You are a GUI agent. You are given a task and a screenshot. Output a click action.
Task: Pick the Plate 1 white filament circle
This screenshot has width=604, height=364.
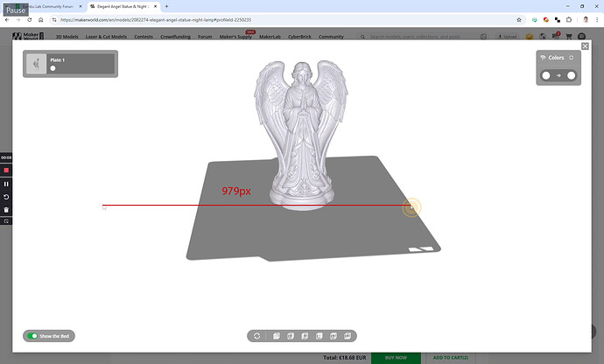[x=53, y=68]
